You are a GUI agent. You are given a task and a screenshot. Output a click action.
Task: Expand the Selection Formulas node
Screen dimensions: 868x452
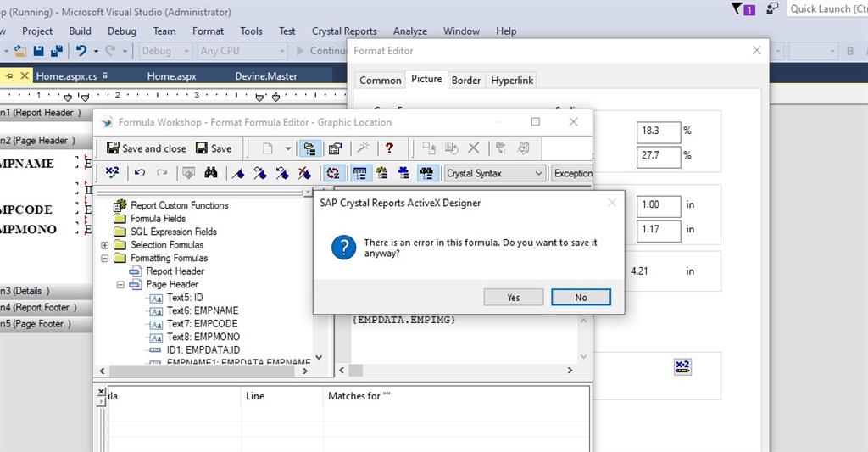[104, 245]
